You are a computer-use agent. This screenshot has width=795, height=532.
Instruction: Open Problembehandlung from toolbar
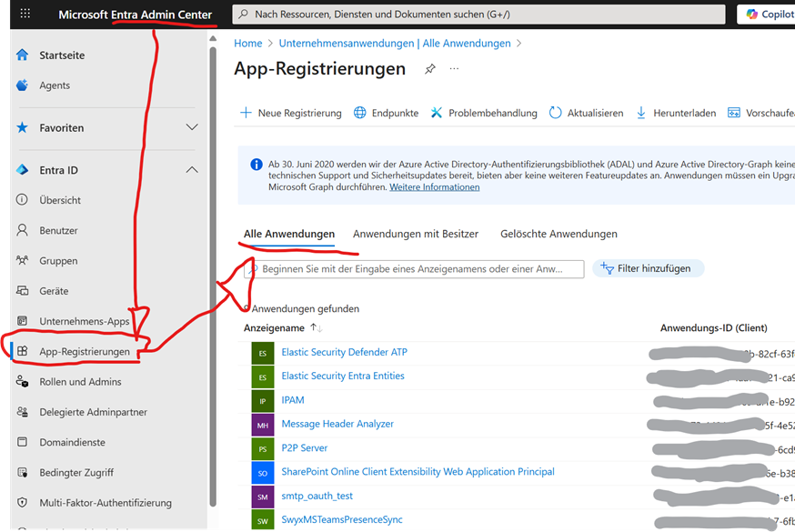pos(484,113)
